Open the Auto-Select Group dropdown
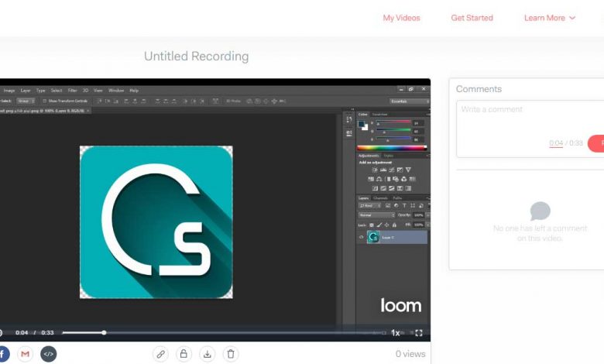The height and width of the screenshot is (364, 604). click(26, 101)
